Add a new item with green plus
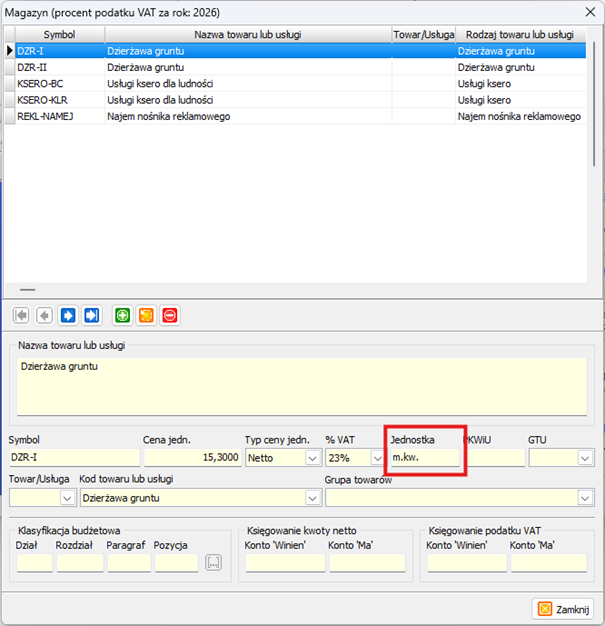This screenshot has width=605, height=626. pos(122,316)
